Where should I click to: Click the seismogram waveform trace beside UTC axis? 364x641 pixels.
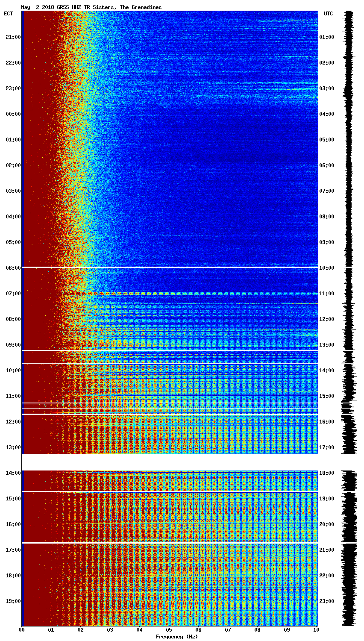coord(349,318)
